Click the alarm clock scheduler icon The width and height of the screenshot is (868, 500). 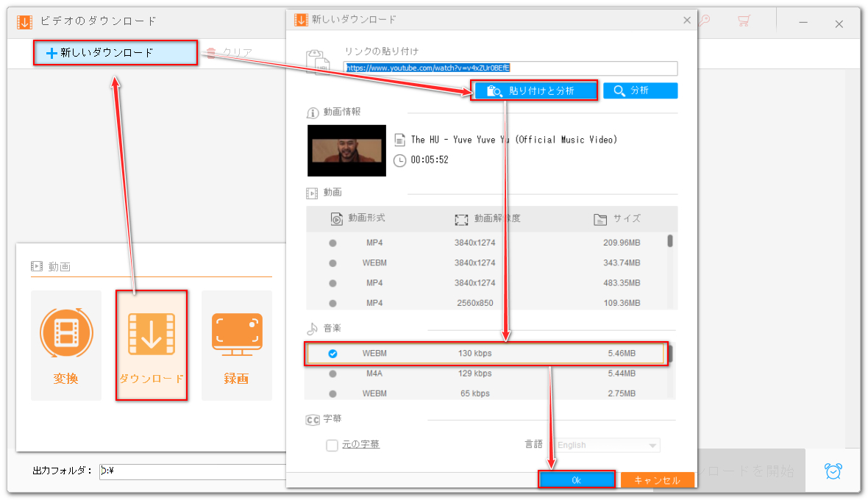(x=833, y=471)
